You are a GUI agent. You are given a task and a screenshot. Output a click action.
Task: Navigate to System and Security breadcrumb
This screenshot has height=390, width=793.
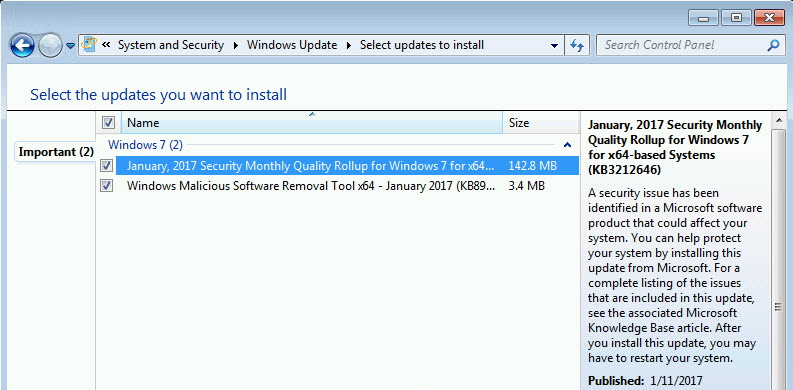point(171,45)
